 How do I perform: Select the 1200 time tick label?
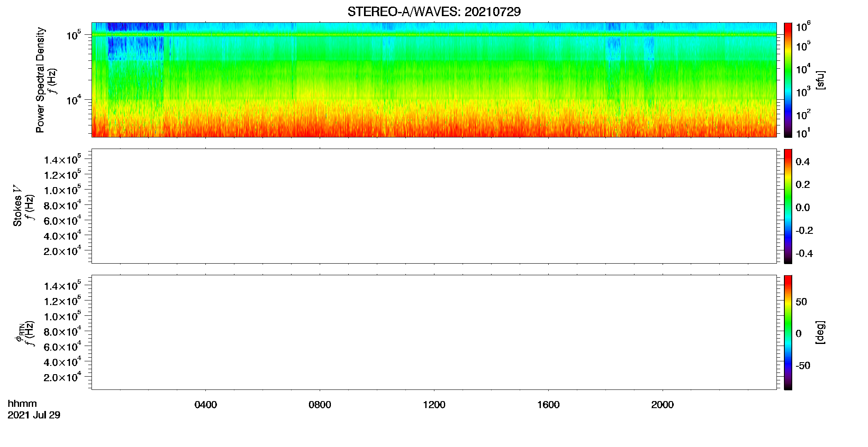[434, 405]
